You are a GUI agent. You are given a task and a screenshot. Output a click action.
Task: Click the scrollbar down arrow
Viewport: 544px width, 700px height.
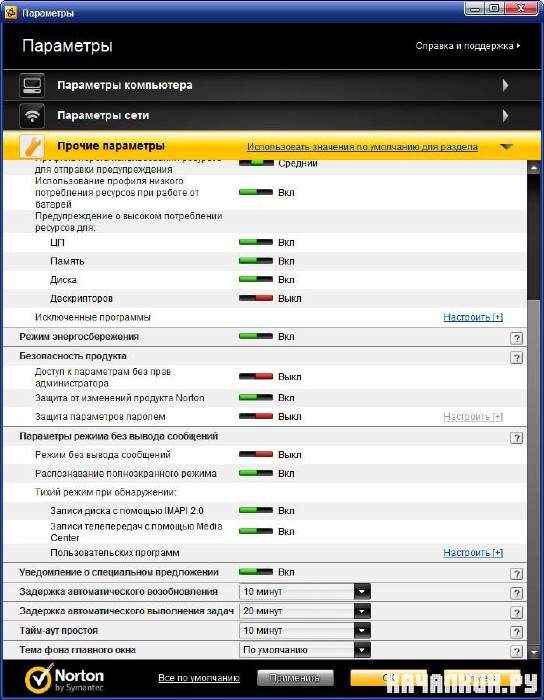coord(534,652)
